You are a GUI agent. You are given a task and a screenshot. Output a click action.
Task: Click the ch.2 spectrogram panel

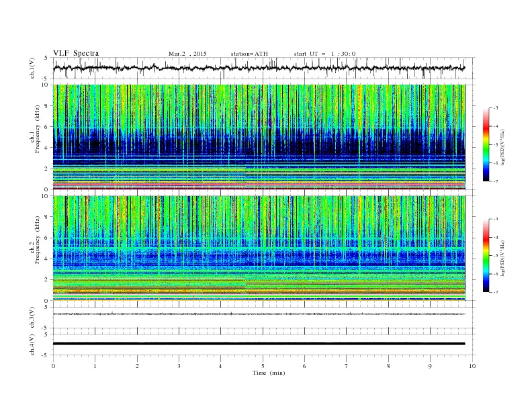click(x=259, y=248)
